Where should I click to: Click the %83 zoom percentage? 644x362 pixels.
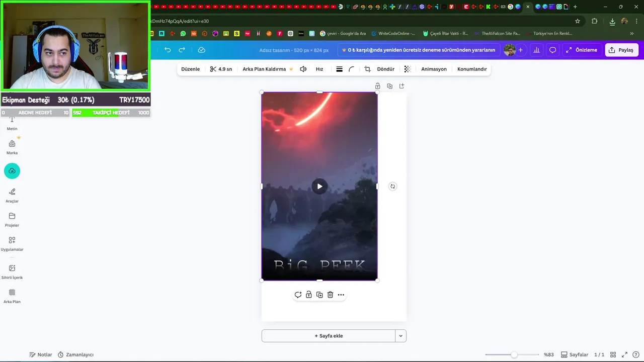coord(548,354)
